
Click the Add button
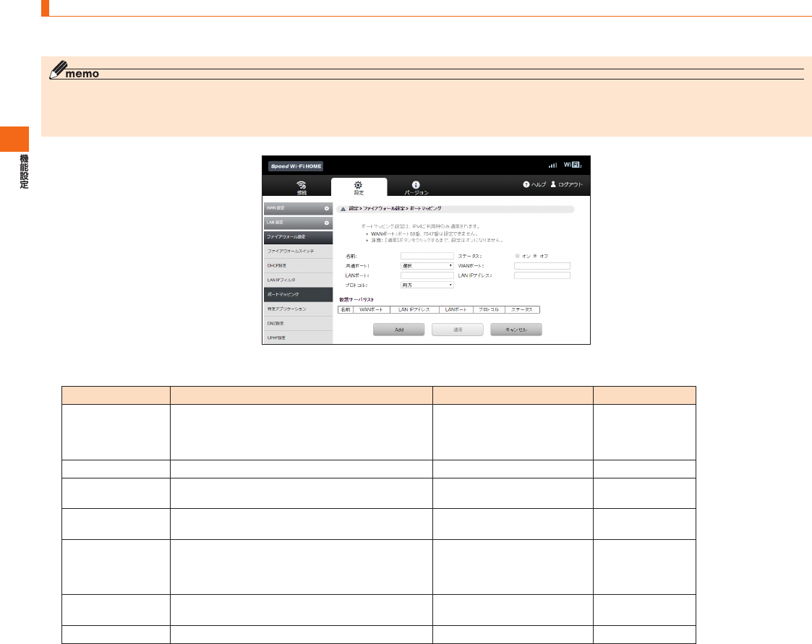pyautogui.click(x=398, y=330)
